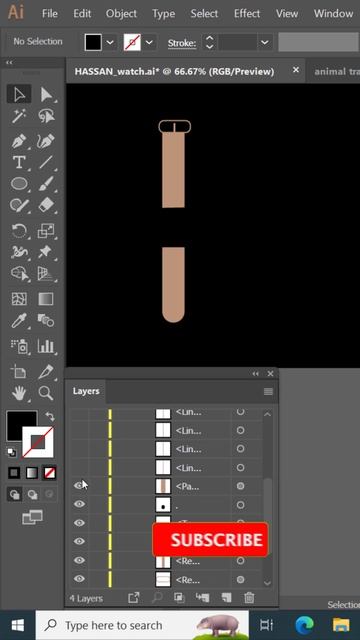Collapse the Tools panel double-arrow
Screen dimensions: 360x640
pos(9,63)
